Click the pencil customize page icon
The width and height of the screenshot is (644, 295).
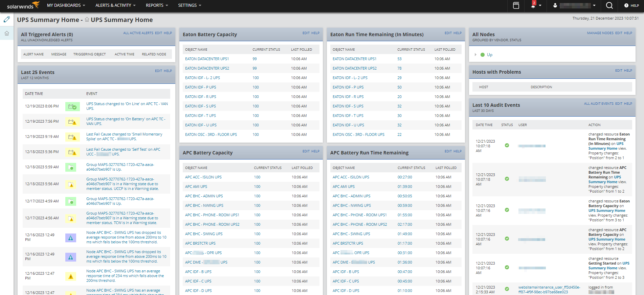(x=7, y=19)
